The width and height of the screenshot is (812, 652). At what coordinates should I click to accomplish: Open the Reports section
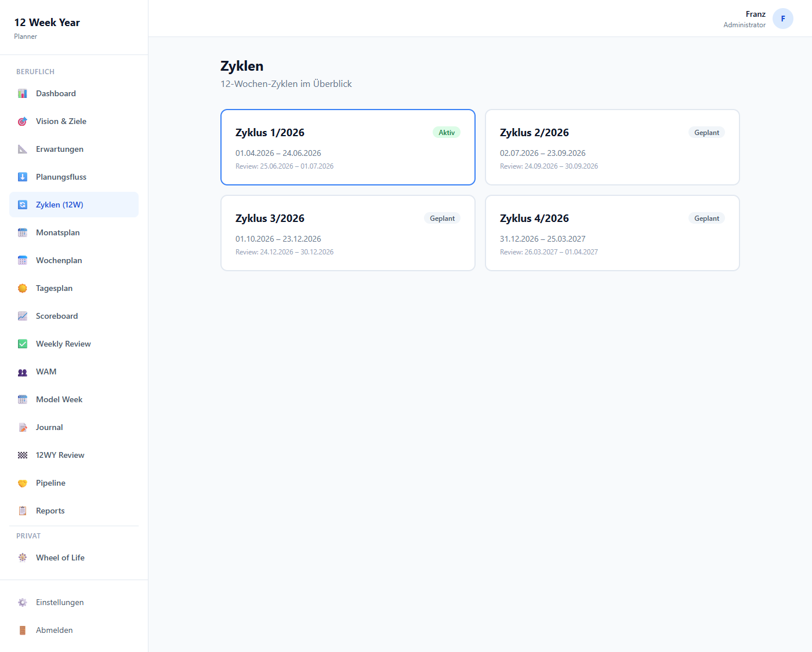50,511
